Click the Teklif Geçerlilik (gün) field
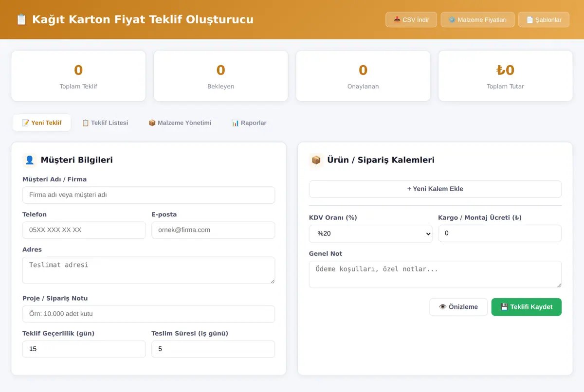This screenshot has height=392, width=584. pos(84,349)
